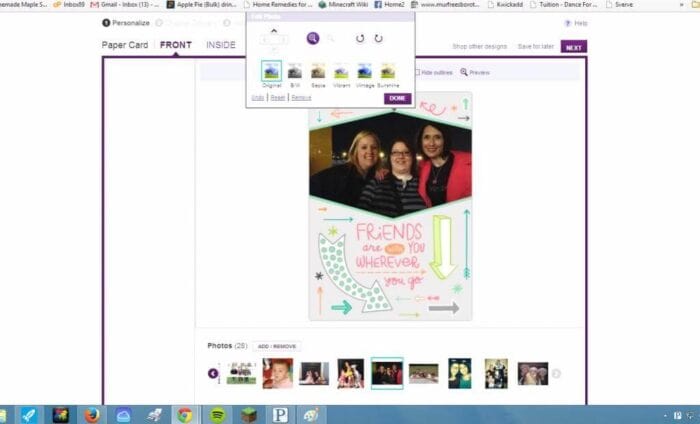This screenshot has height=424, width=700.
Task: Apply the Sepia photo filter
Action: (x=318, y=71)
